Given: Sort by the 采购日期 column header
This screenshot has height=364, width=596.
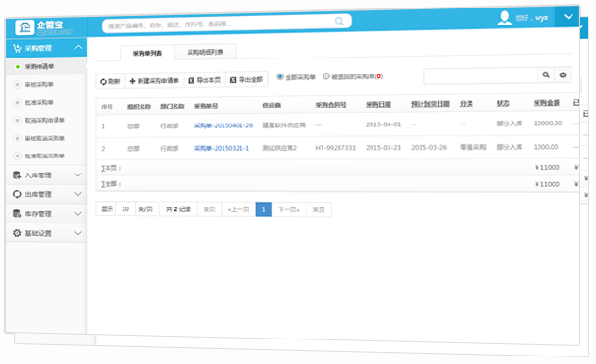Looking at the screenshot, I should (x=378, y=104).
